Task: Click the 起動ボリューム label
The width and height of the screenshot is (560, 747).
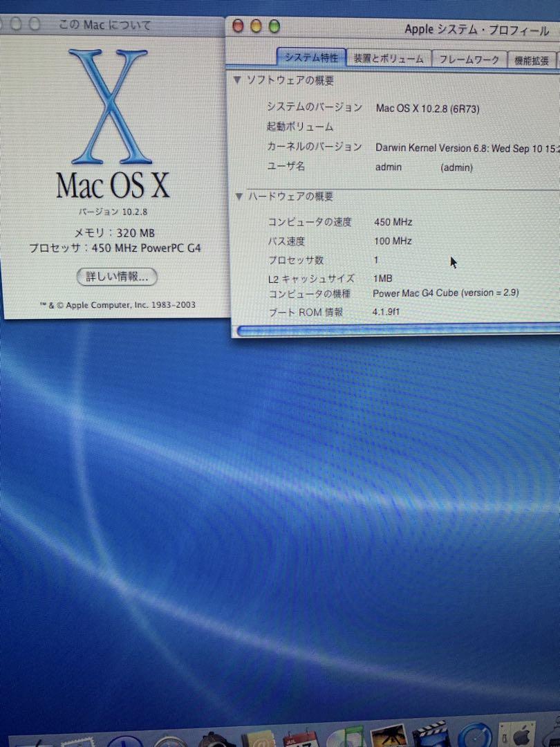Action: (x=300, y=127)
